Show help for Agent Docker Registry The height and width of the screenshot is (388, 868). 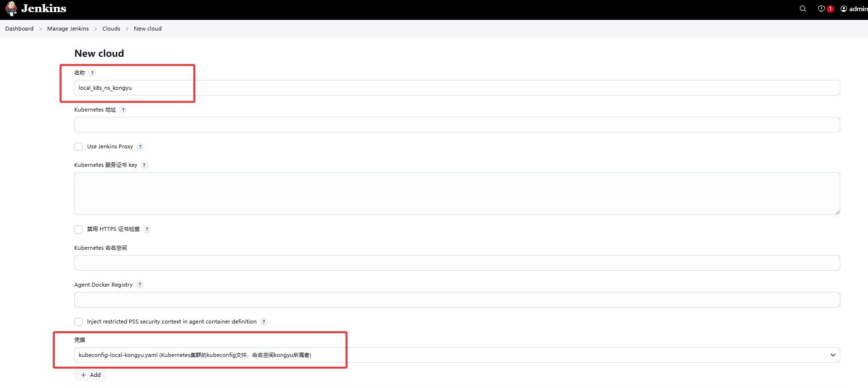tap(140, 285)
